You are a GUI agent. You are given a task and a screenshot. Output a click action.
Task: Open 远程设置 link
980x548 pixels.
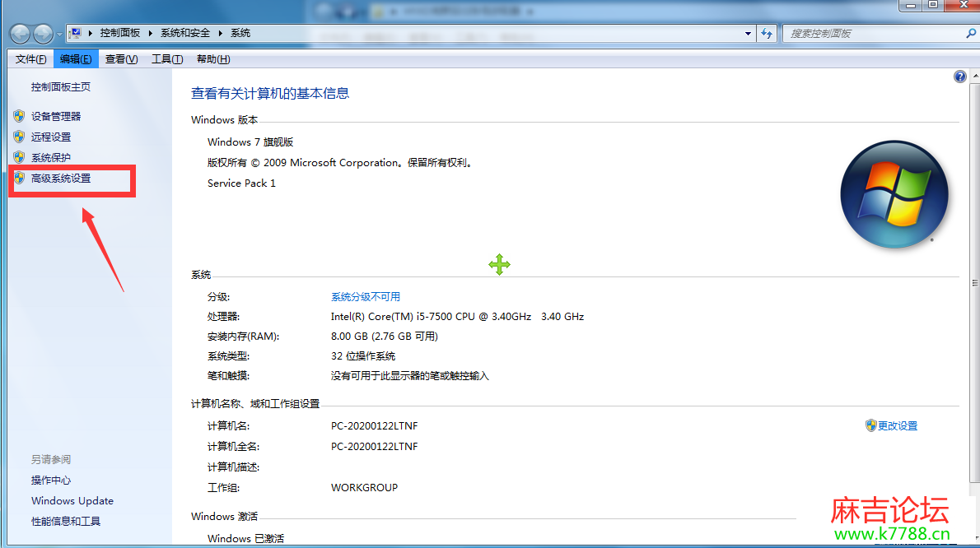click(50, 137)
